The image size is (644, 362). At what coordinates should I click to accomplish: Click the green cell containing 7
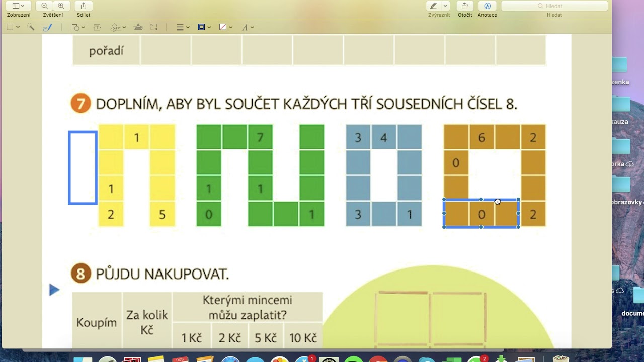click(260, 137)
